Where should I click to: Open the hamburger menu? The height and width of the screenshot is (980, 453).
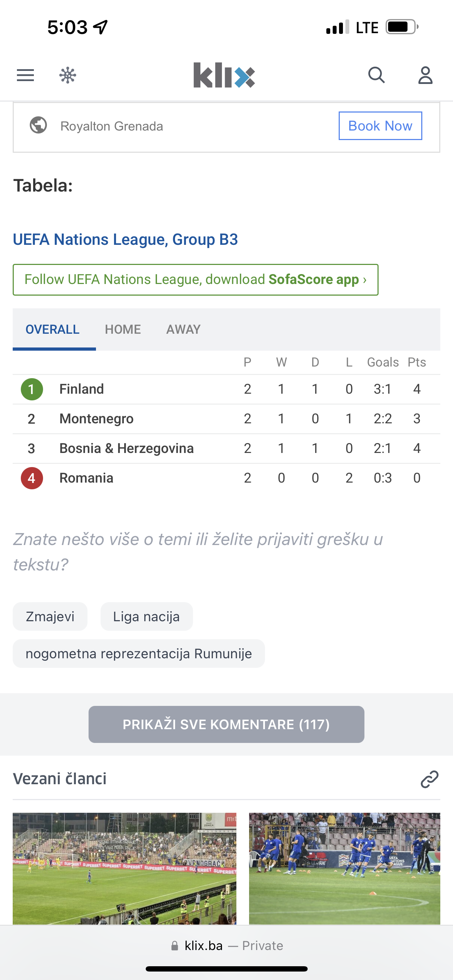25,75
